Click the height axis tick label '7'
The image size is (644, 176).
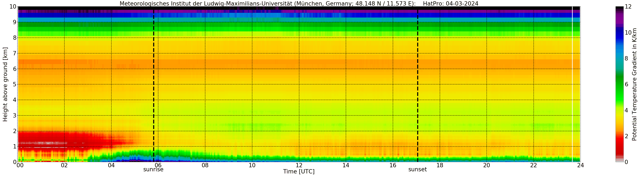(x=15, y=53)
